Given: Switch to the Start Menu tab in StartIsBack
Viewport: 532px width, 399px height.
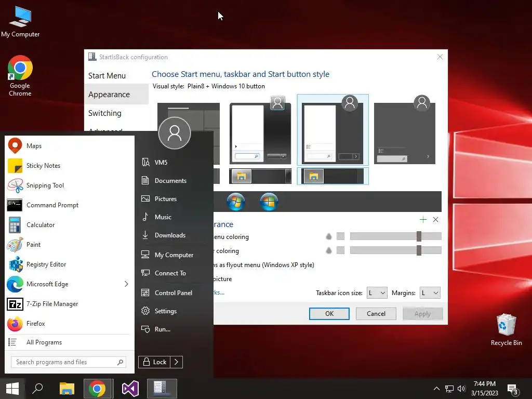Looking at the screenshot, I should tap(107, 76).
